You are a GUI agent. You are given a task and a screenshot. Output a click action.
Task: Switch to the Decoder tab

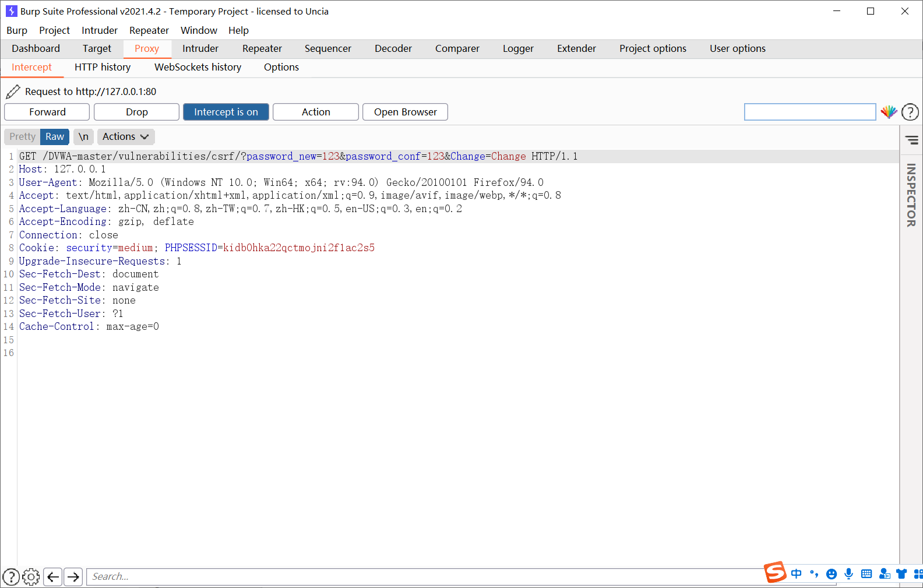coord(393,48)
